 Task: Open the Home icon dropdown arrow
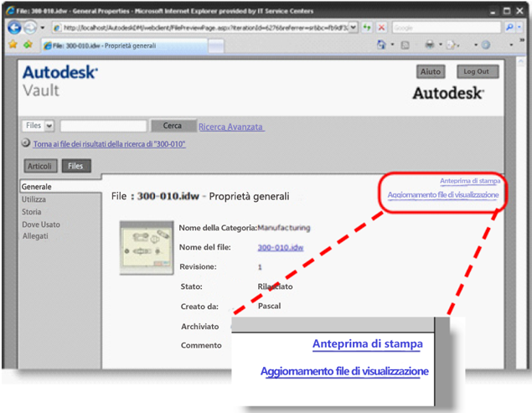pos(392,44)
